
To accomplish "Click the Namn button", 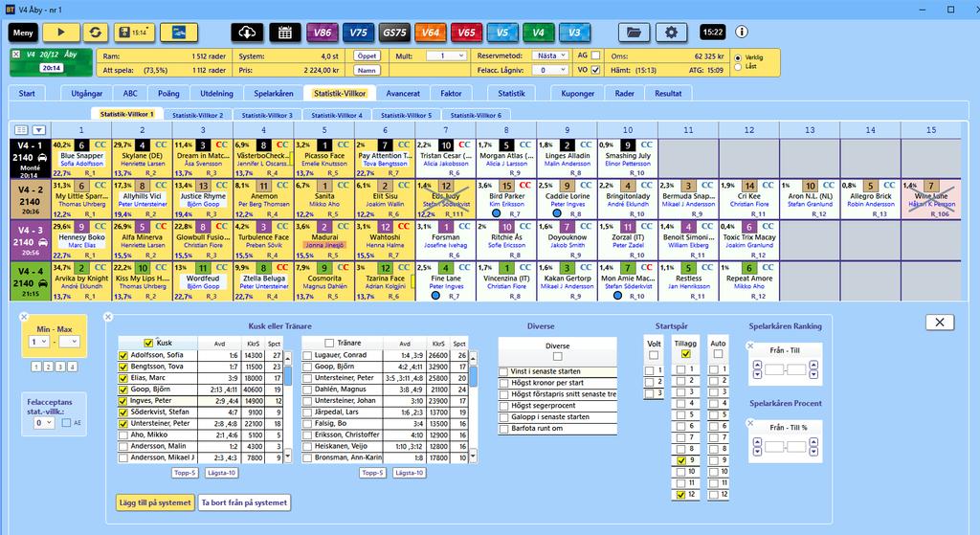I will click(367, 70).
